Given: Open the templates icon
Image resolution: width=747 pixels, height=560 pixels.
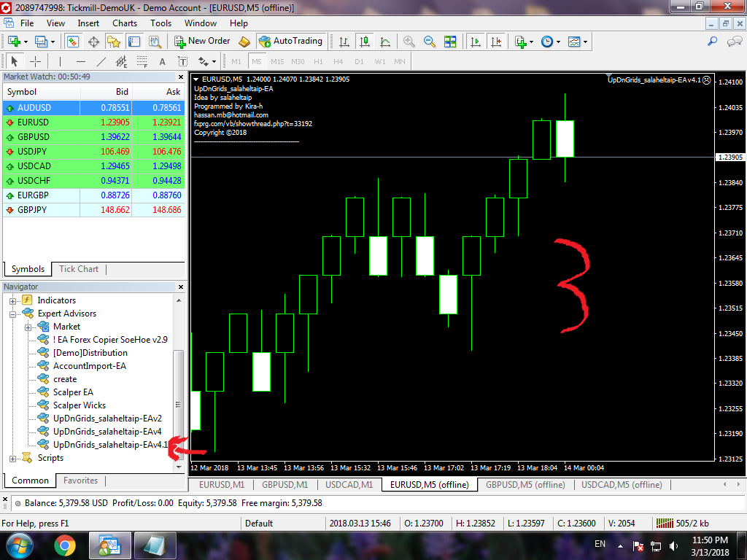Looking at the screenshot, I should tap(574, 42).
